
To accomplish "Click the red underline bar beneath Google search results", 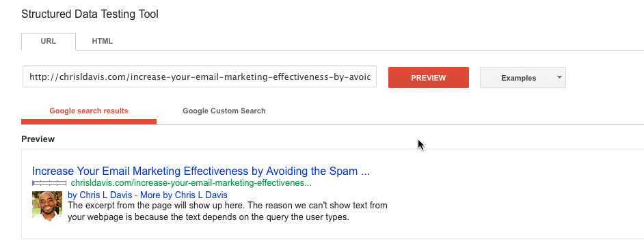I will click(89, 122).
